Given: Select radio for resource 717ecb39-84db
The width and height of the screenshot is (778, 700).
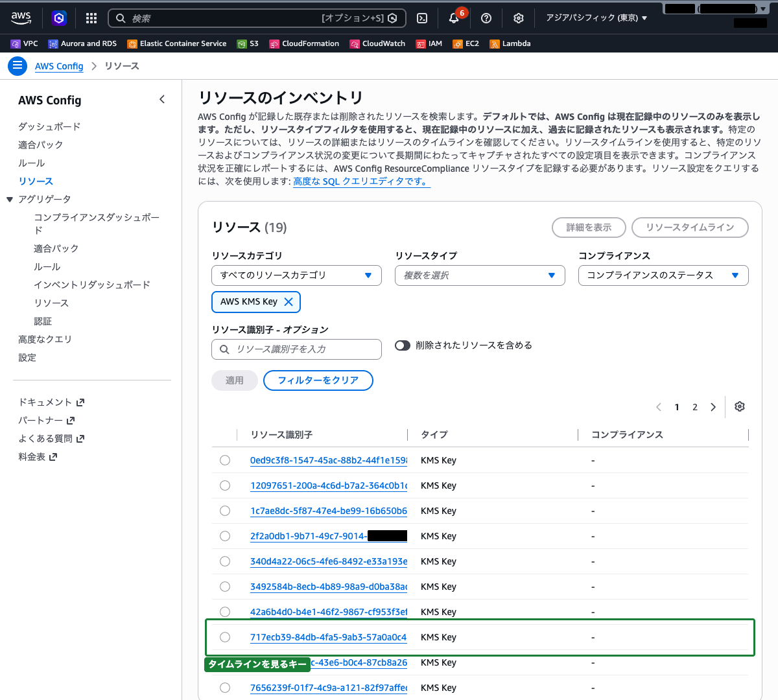Looking at the screenshot, I should pyautogui.click(x=225, y=637).
